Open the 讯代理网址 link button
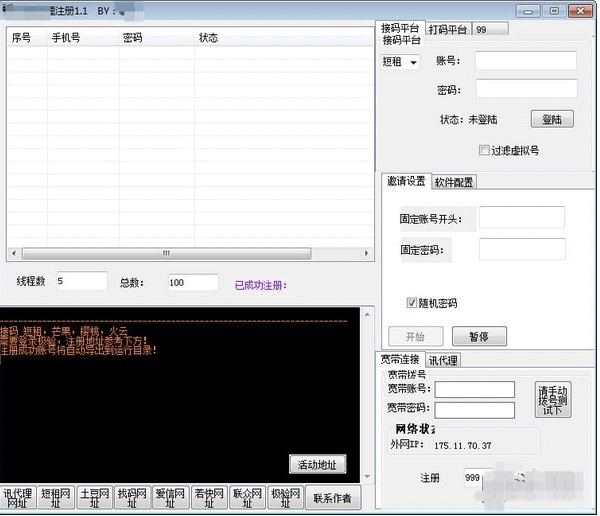 coord(18,498)
